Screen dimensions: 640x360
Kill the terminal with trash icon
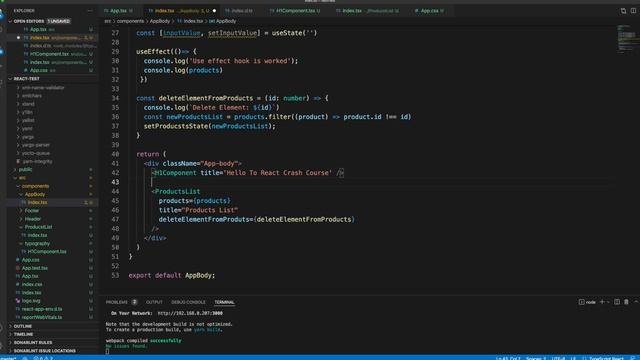626,302
